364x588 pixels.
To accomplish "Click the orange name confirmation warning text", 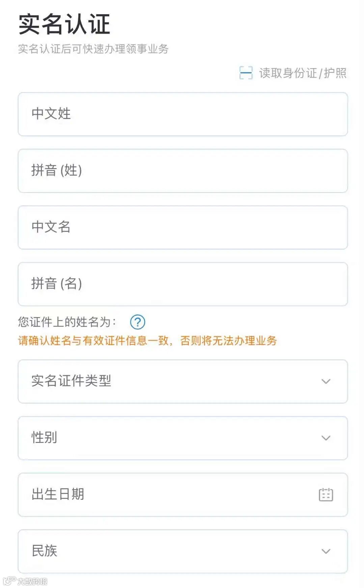I will [147, 340].
